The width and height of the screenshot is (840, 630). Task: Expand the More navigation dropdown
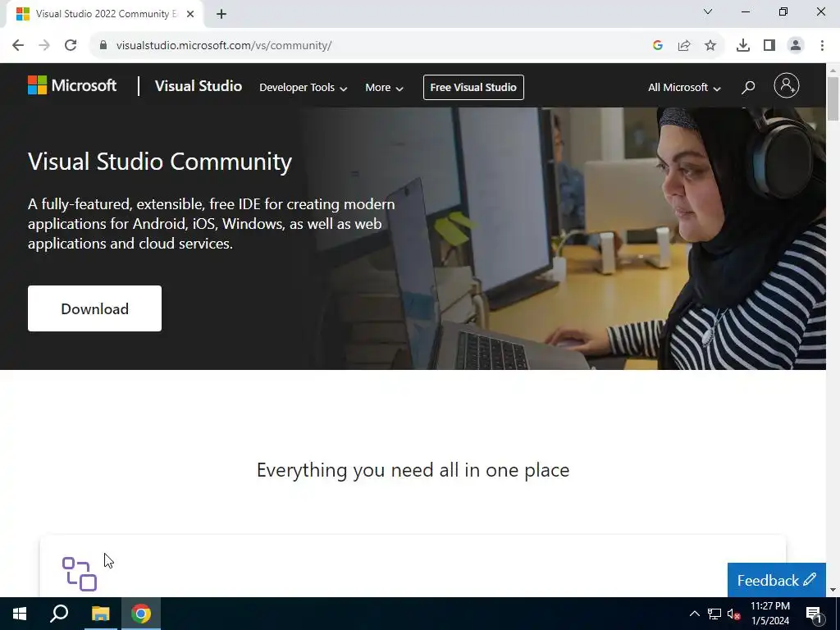pyautogui.click(x=384, y=87)
